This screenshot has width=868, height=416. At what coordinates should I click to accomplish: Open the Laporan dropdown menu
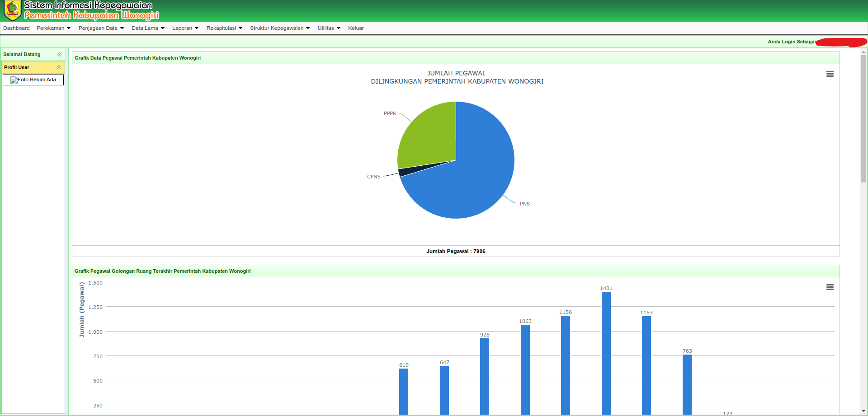pyautogui.click(x=185, y=28)
